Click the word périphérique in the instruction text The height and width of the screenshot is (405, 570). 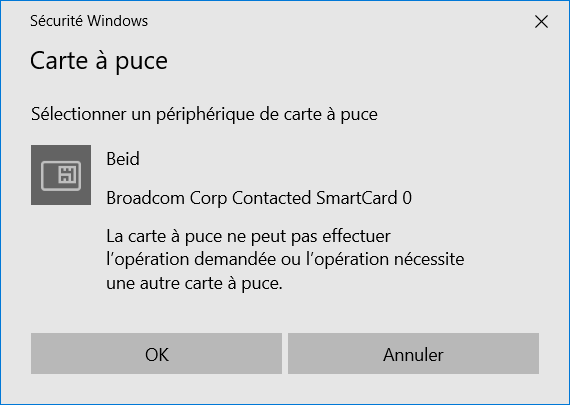(x=205, y=115)
